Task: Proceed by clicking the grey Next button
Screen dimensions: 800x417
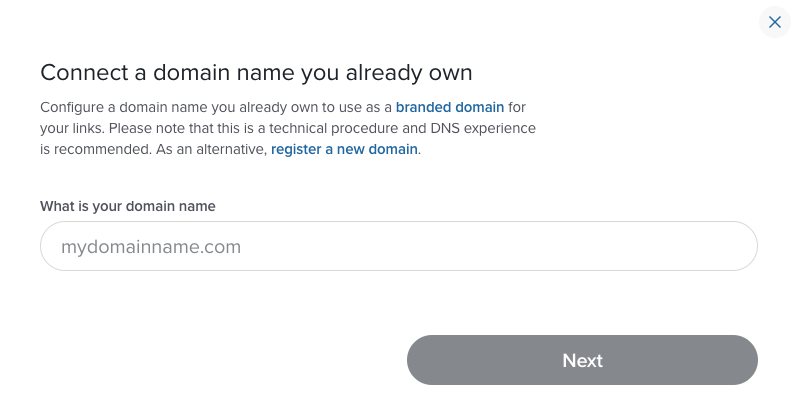Action: coord(582,360)
